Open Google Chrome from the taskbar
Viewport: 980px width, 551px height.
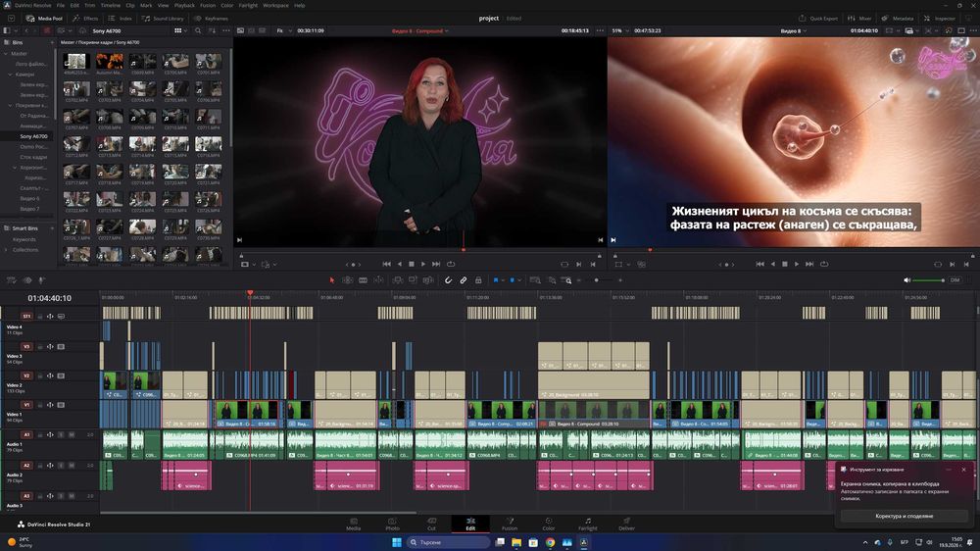click(550, 542)
